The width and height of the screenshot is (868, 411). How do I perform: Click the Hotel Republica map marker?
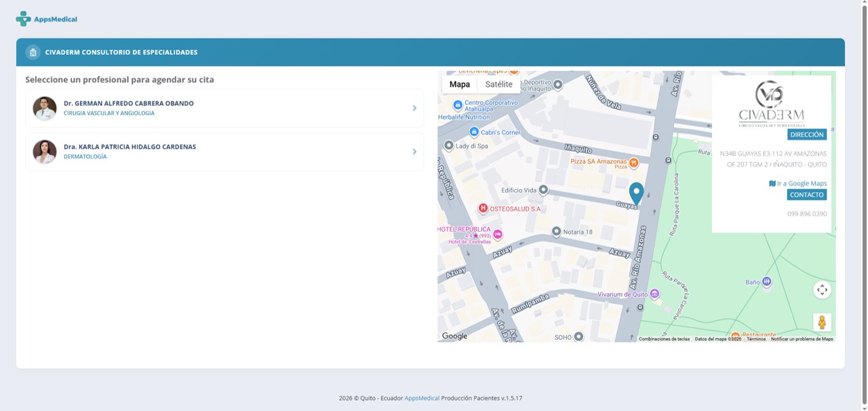[498, 234]
